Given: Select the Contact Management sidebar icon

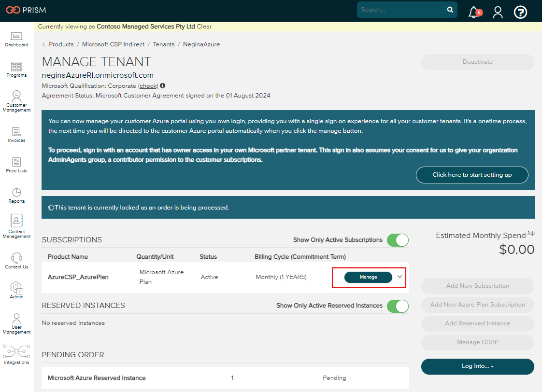Looking at the screenshot, I should (16, 224).
